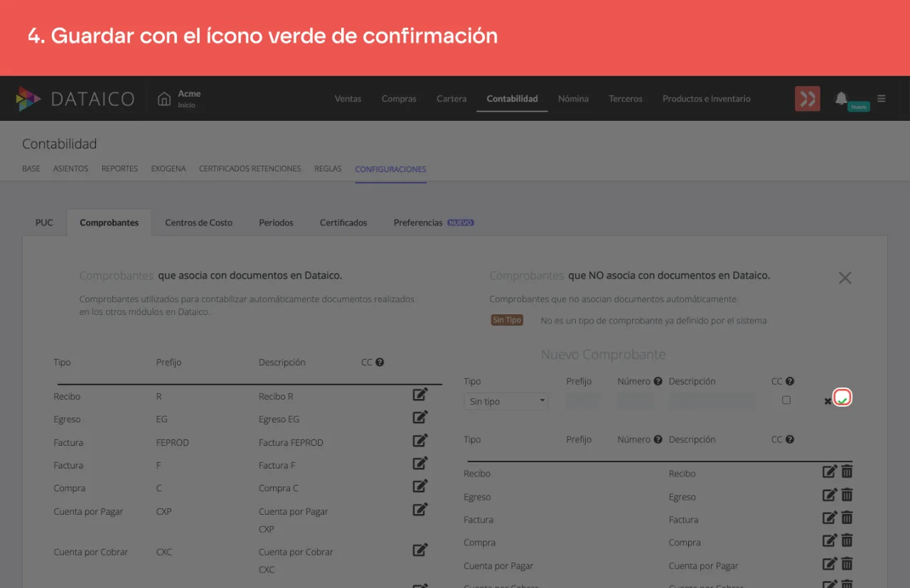
Task: Open the hamburger menu in header
Action: [882, 98]
